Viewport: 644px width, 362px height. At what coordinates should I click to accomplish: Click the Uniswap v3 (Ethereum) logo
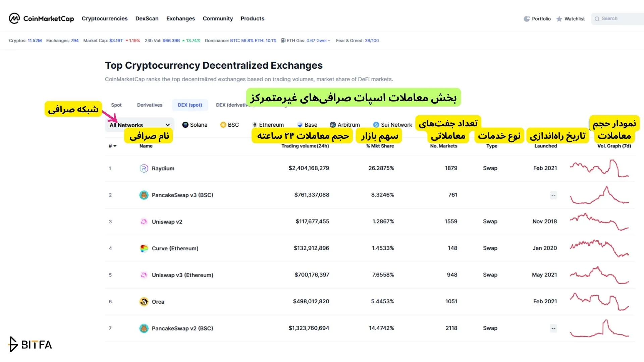pyautogui.click(x=144, y=275)
